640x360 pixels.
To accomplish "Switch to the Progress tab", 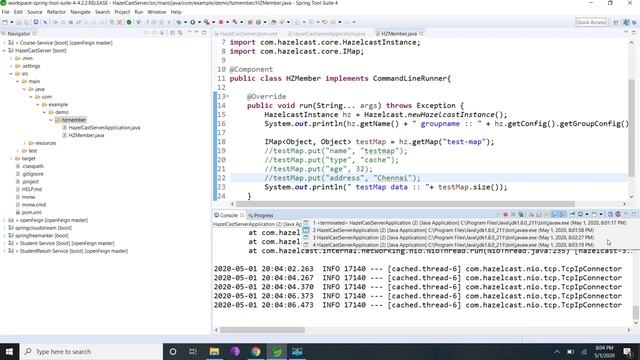I will point(261,216).
